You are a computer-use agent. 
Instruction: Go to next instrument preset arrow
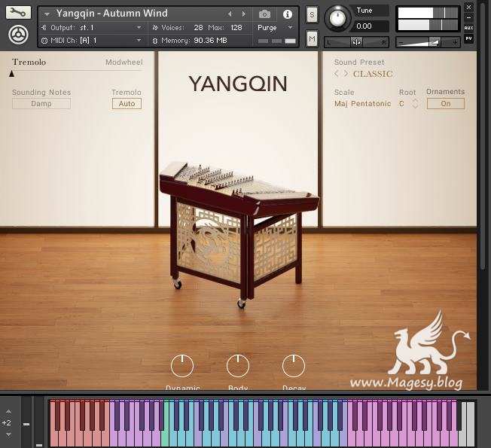[244, 14]
